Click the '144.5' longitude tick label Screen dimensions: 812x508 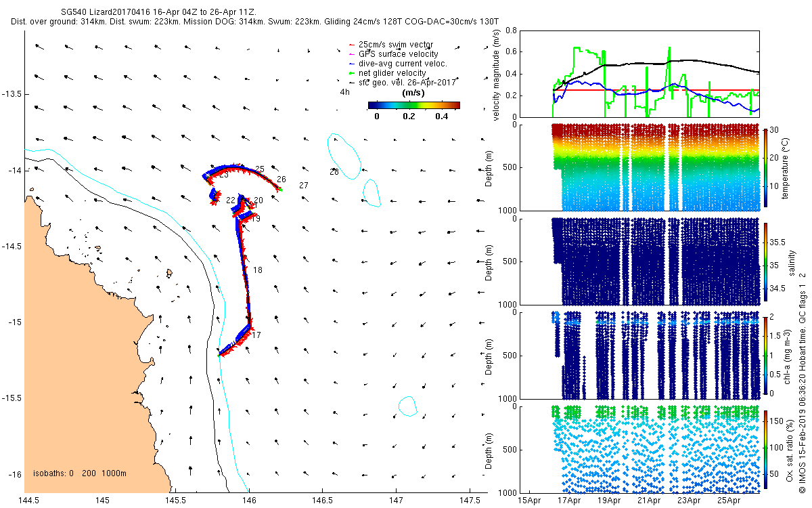pos(29,501)
